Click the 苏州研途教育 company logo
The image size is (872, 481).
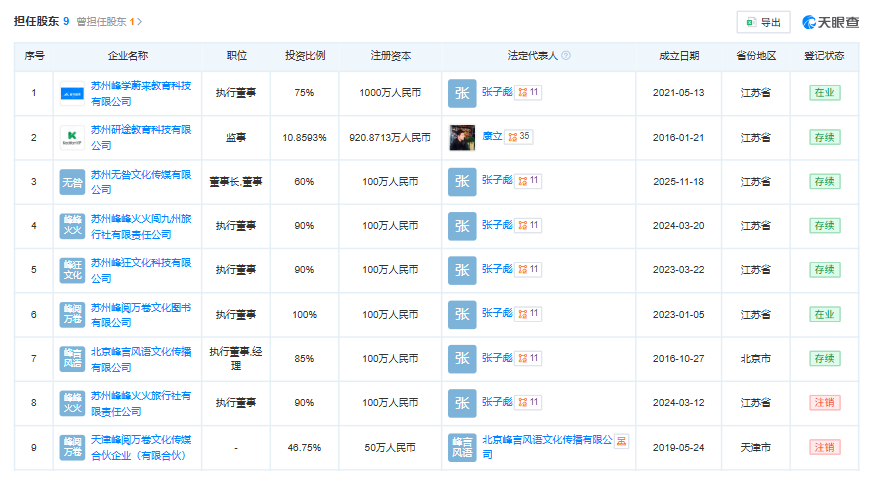coord(72,137)
